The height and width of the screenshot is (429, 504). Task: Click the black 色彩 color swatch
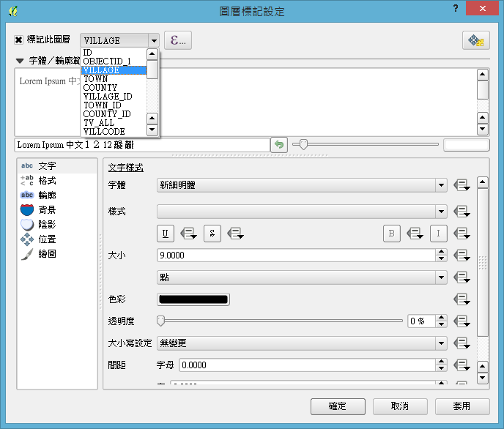193,299
